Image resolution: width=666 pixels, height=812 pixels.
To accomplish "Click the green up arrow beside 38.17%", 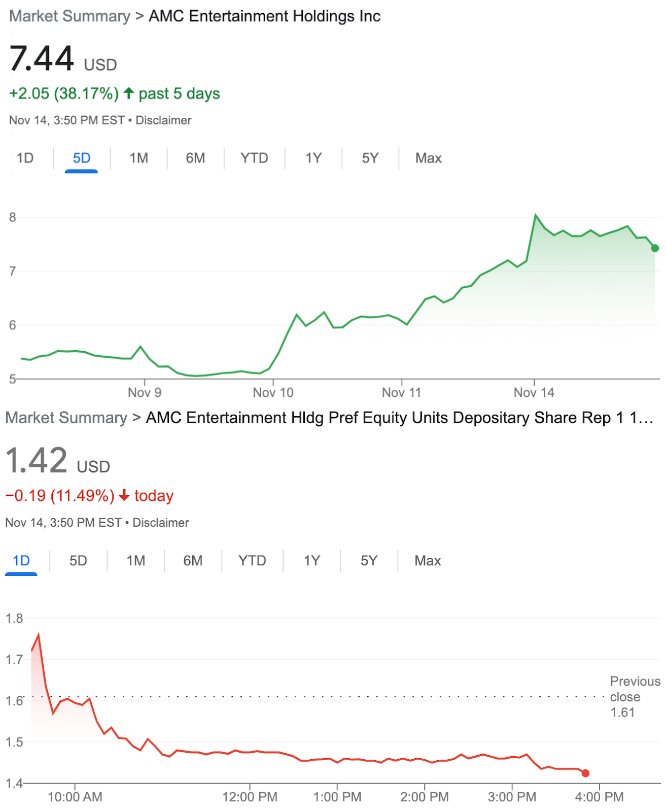I will tap(129, 93).
